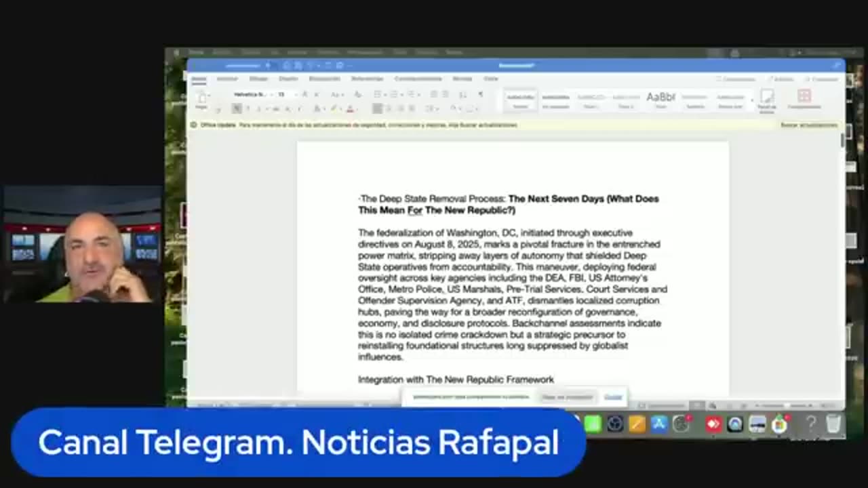
Task: Open the question mark icon in the Dock
Action: (x=811, y=424)
